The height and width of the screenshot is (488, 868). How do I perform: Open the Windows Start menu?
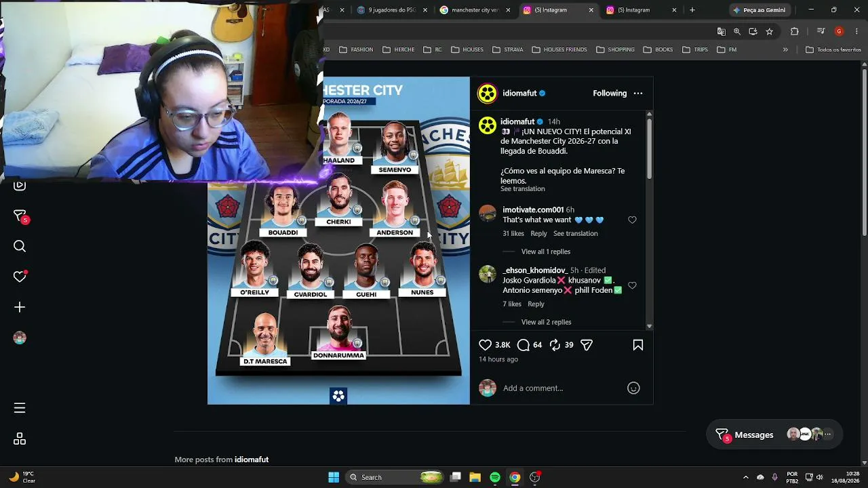point(334,477)
